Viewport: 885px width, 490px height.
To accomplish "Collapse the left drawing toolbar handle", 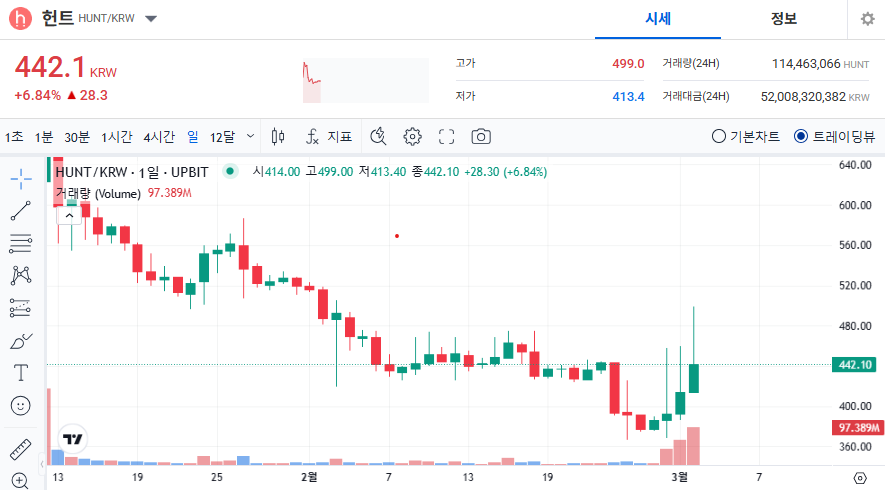I will [x=42, y=464].
